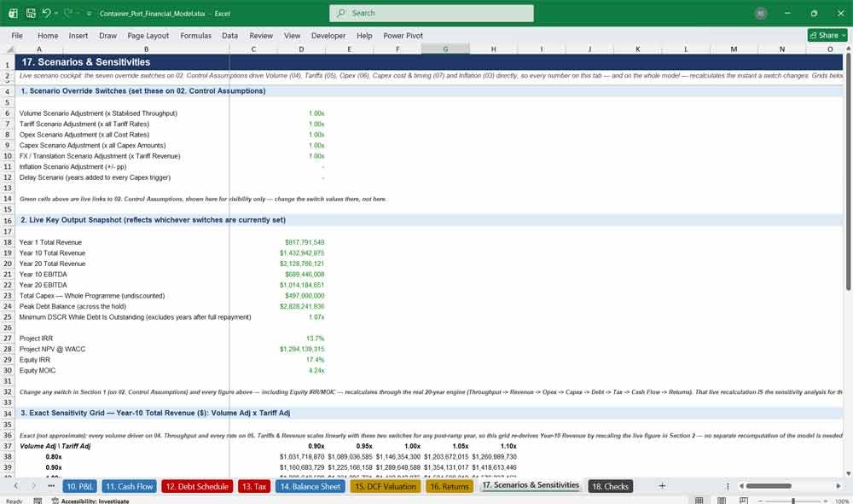Click horizontal scrollbar left arrow
Viewport: 853px width, 504px height.
click(741, 486)
